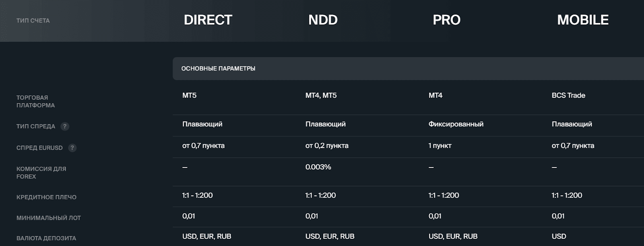
Task: Click the question mark beside Спред EURUSD
Action: click(x=72, y=148)
